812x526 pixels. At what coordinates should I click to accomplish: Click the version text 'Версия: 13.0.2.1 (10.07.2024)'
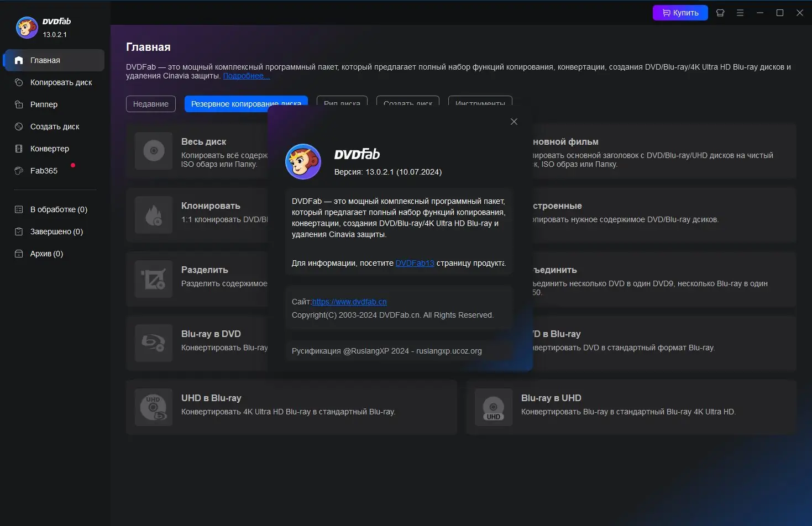(x=388, y=172)
